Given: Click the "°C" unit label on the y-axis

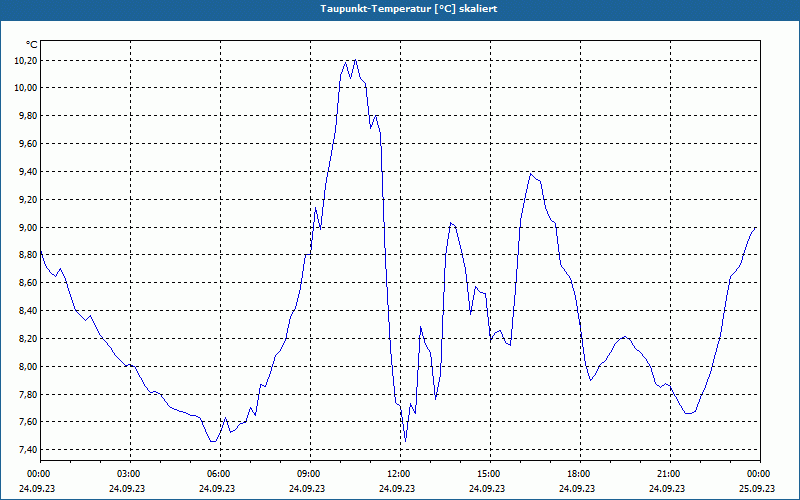Looking at the screenshot, I should click(32, 45).
